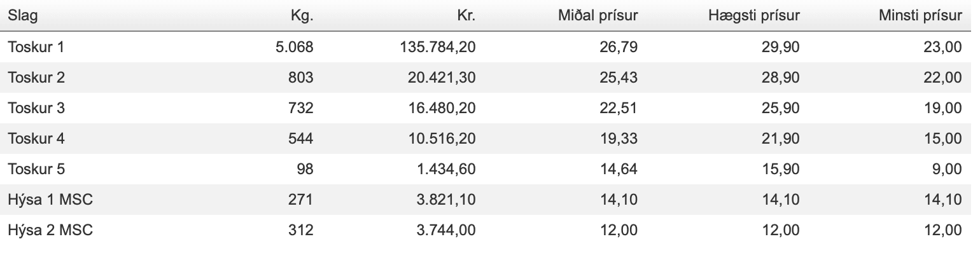Select the Minsti prísur column header
This screenshot has height=253, width=980.
click(920, 16)
